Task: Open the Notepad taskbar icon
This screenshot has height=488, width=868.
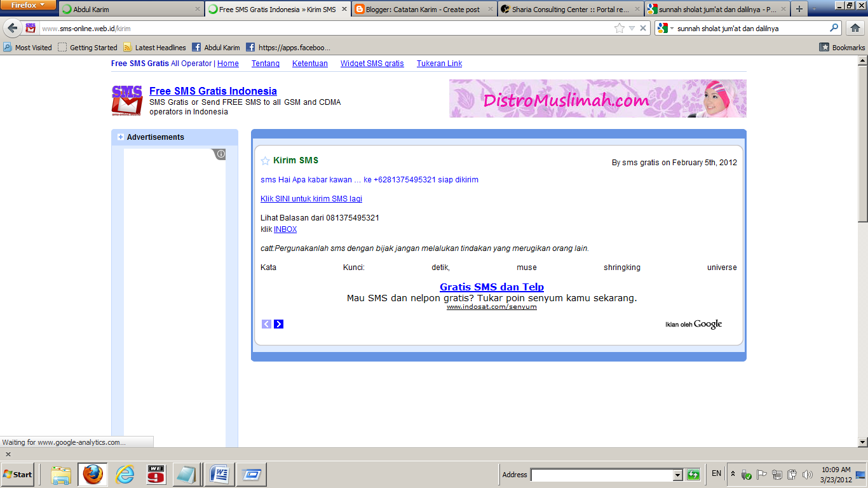Action: pyautogui.click(x=187, y=475)
